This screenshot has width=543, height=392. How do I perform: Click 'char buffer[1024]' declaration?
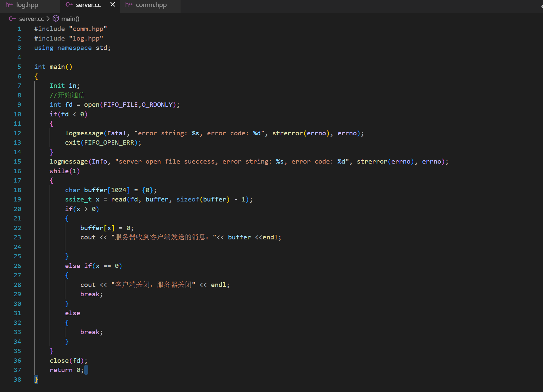(x=97, y=190)
